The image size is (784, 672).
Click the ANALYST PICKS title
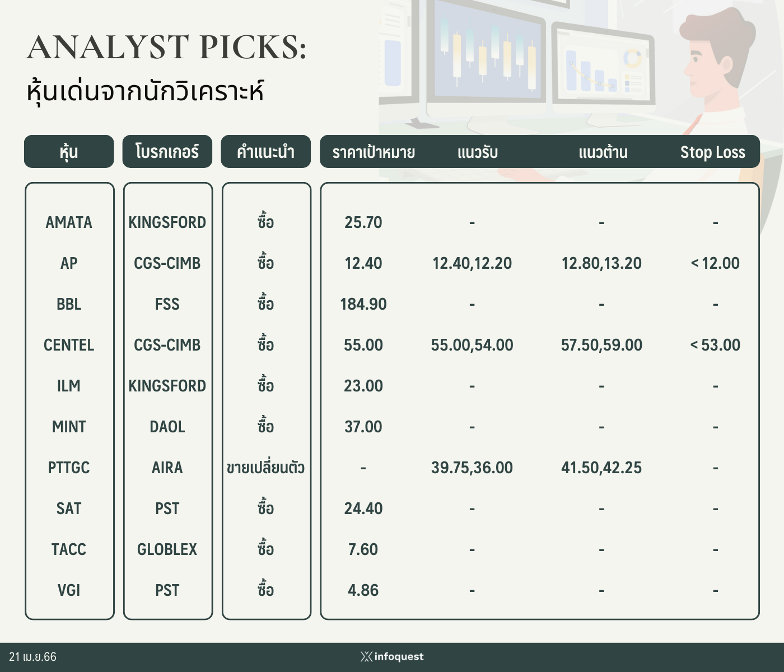(167, 47)
